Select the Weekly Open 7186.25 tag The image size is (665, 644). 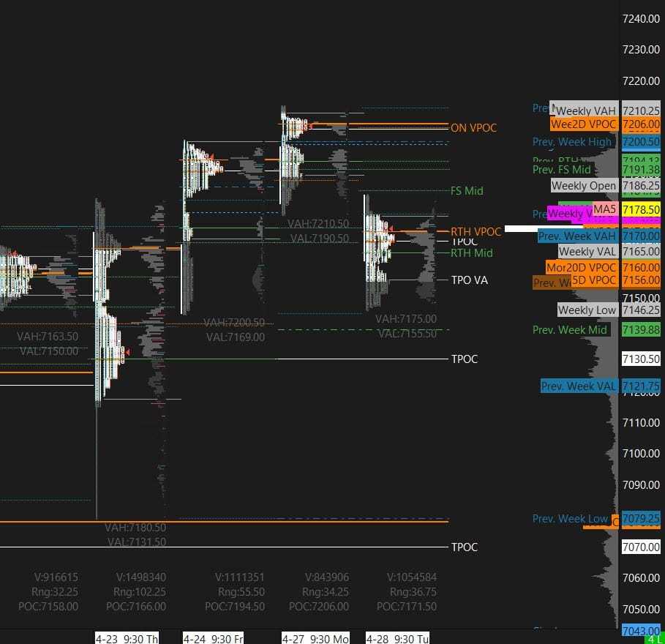(584, 186)
